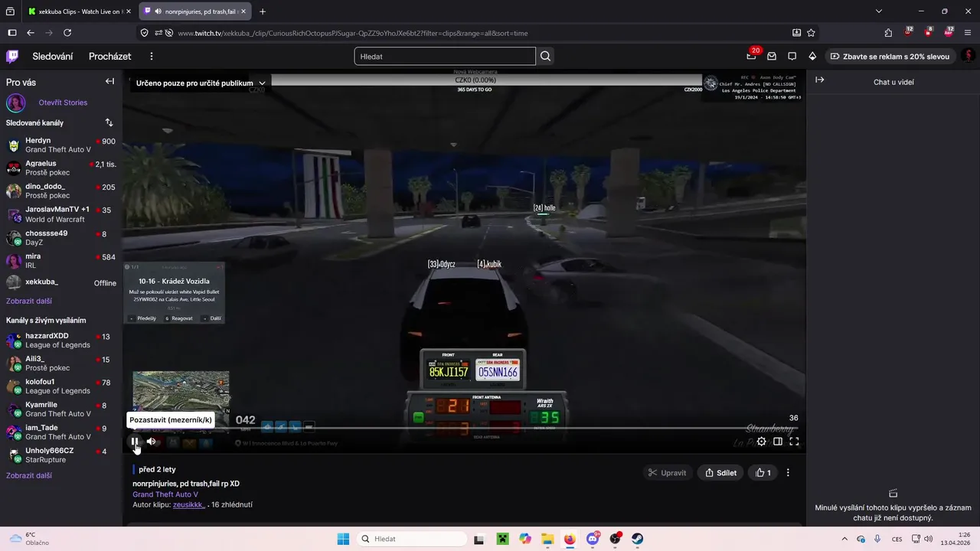This screenshot has width=980, height=551.
Task: Show hidden system tray icons
Action: pyautogui.click(x=844, y=539)
